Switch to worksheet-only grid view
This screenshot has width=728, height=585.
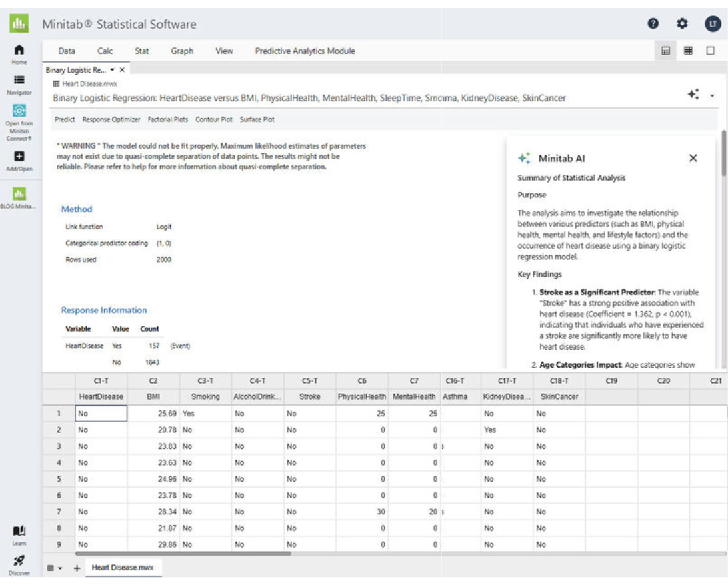pyautogui.click(x=688, y=51)
